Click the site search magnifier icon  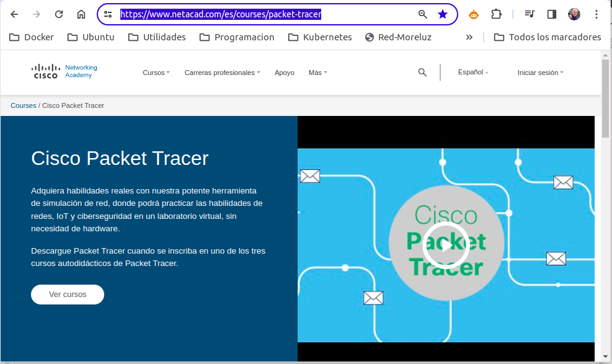click(x=422, y=73)
